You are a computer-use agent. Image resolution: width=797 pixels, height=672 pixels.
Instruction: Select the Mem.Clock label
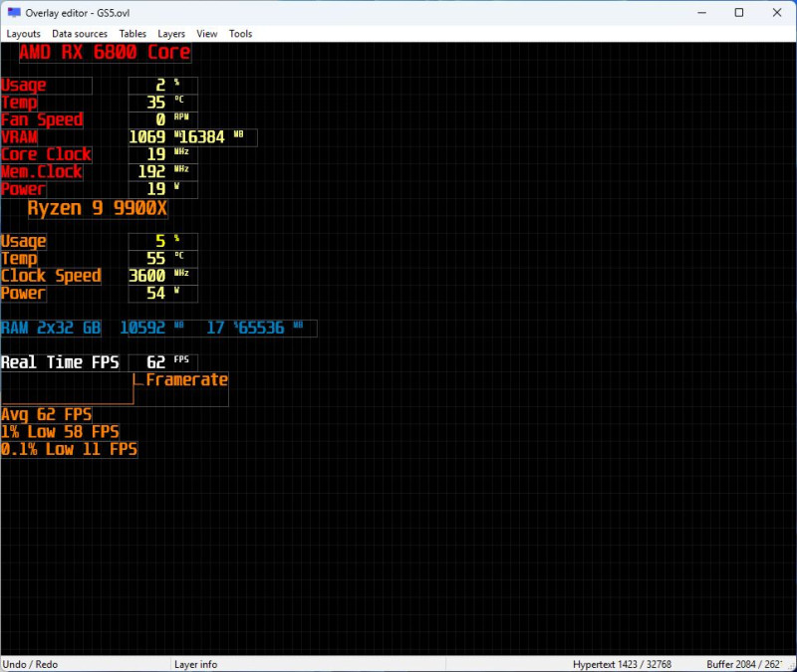pos(42,171)
